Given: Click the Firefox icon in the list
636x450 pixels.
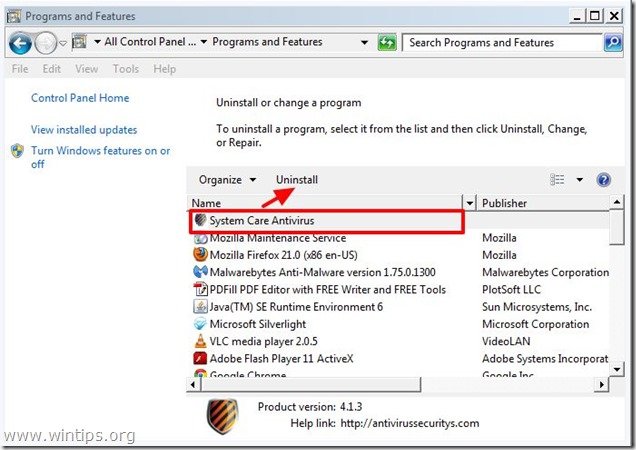Looking at the screenshot, I should coord(200,255).
